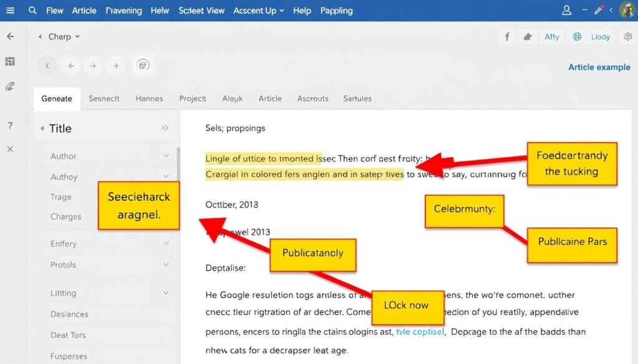This screenshot has height=364, width=638.
Task: Click the Facebook share icon
Action: pyautogui.click(x=507, y=37)
